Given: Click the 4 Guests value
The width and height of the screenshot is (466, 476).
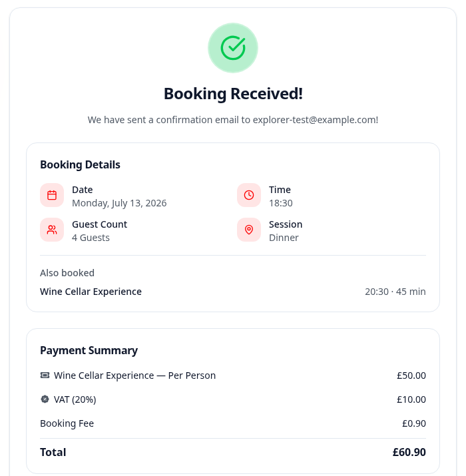Looking at the screenshot, I should coord(91,238).
